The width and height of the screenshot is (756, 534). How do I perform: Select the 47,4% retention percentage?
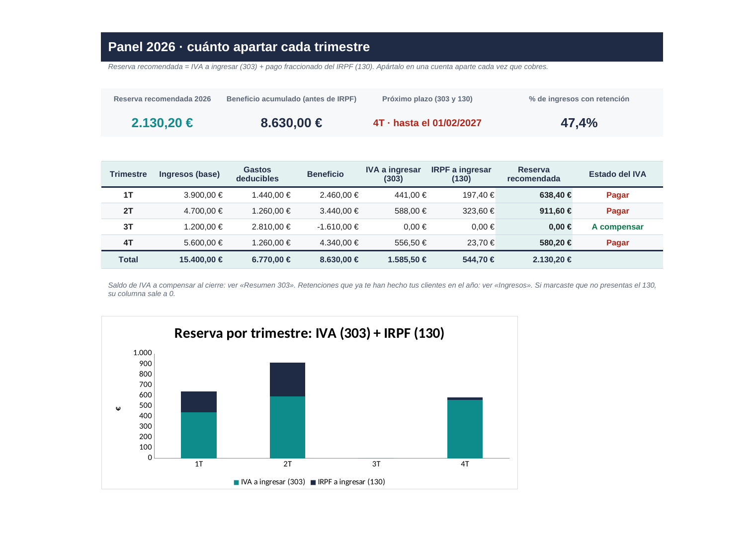[579, 123]
